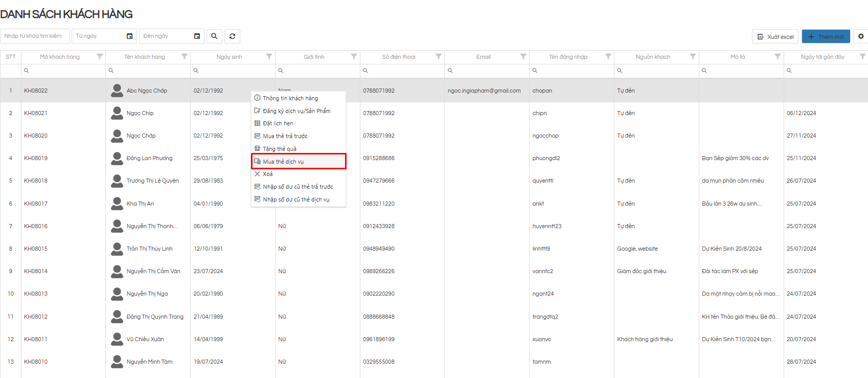This screenshot has width=868, height=378.
Task: Open the settings gear icon
Action: click(x=861, y=36)
